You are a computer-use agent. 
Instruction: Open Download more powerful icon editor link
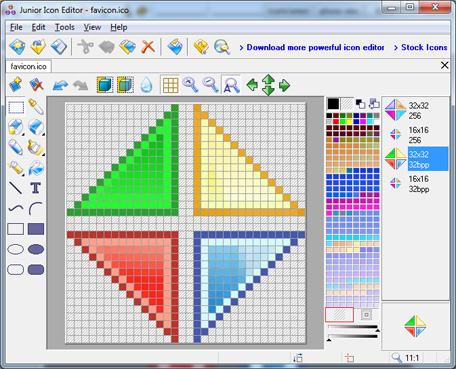click(x=312, y=47)
